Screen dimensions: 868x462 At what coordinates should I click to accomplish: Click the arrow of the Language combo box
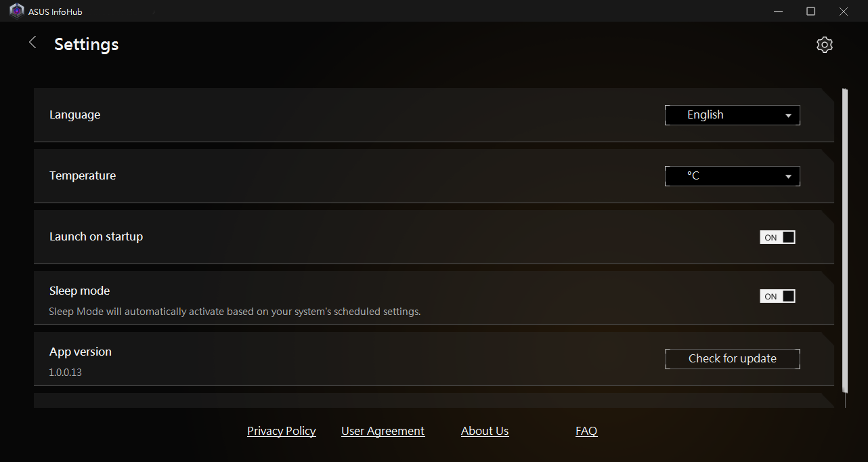(x=788, y=116)
